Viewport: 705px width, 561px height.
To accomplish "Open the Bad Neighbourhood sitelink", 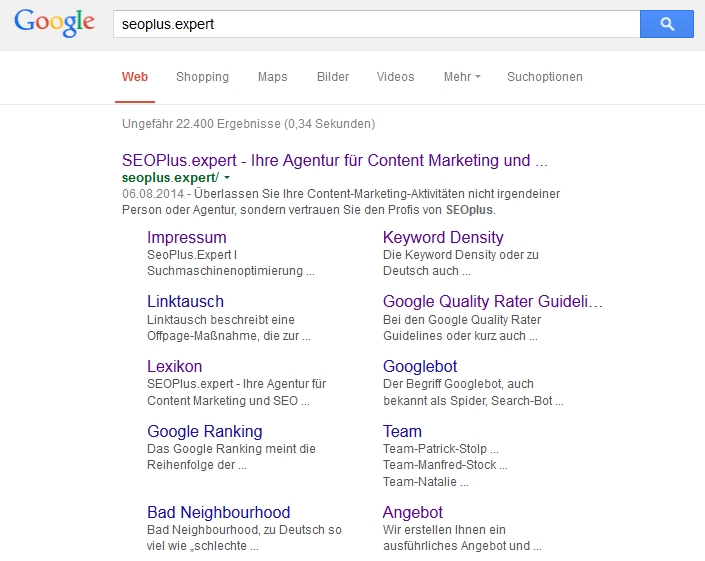I will click(x=219, y=512).
